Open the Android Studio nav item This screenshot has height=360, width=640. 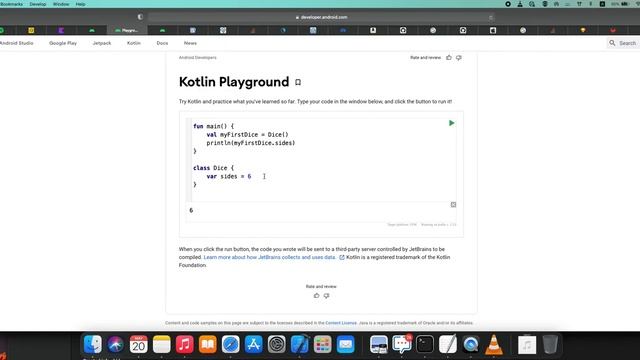pos(16,43)
